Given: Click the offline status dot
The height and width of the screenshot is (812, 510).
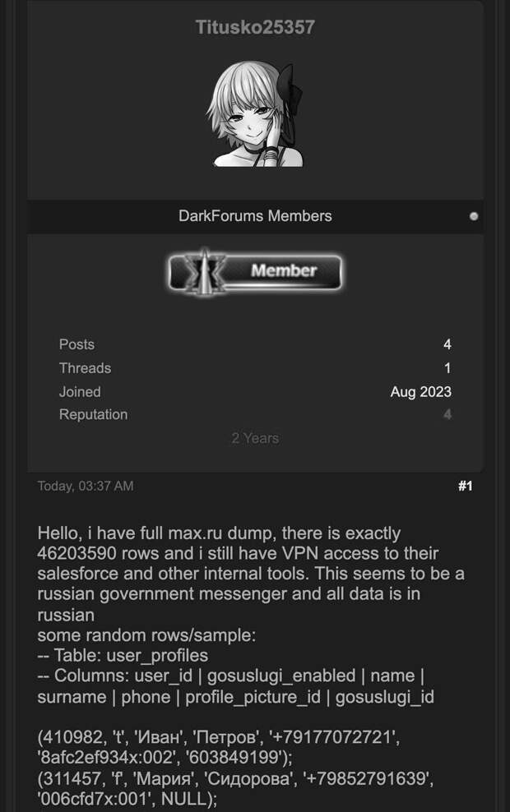Looking at the screenshot, I should pos(473,217).
